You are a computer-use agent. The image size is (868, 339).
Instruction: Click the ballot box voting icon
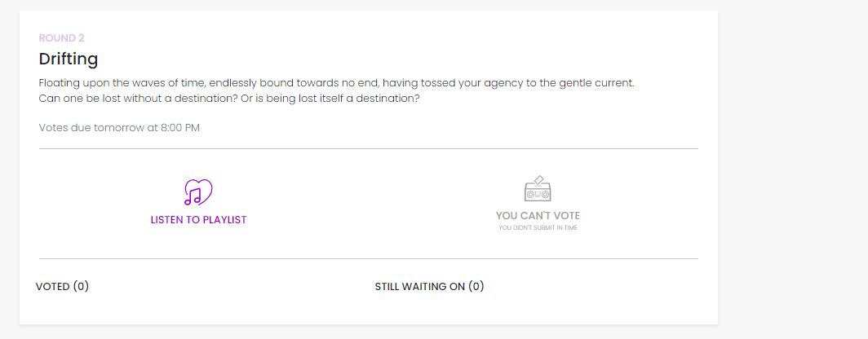pyautogui.click(x=538, y=188)
